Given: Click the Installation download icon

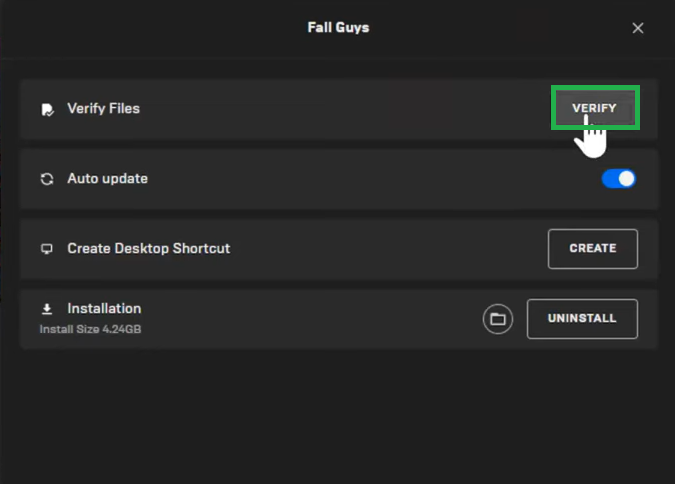Looking at the screenshot, I should point(47,309).
